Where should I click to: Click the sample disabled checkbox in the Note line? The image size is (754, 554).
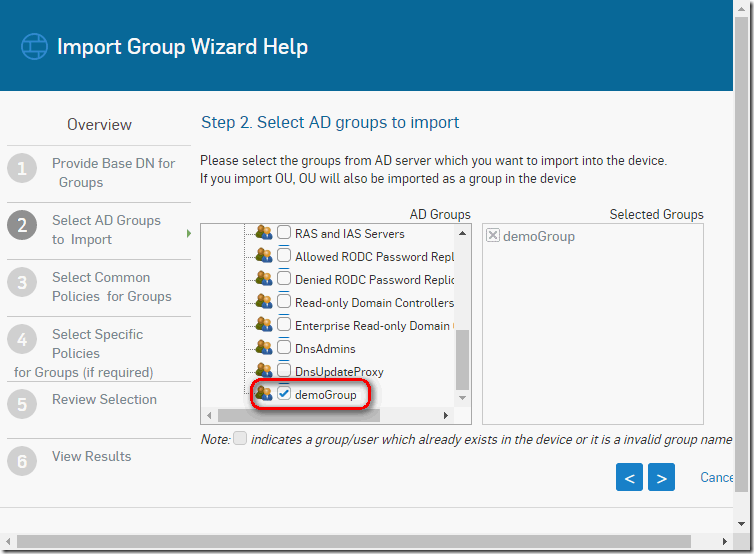coord(240,438)
